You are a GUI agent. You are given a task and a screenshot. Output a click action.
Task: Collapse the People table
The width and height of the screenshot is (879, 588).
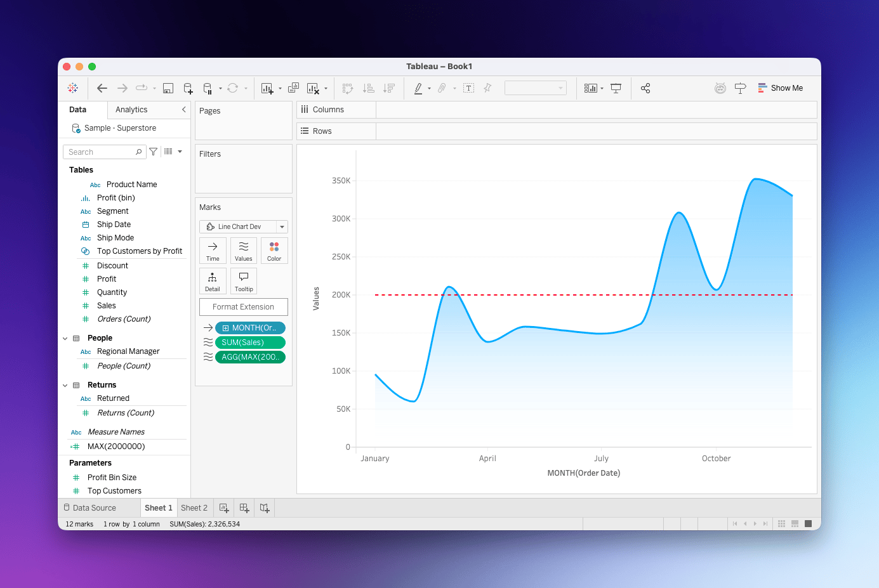click(65, 339)
